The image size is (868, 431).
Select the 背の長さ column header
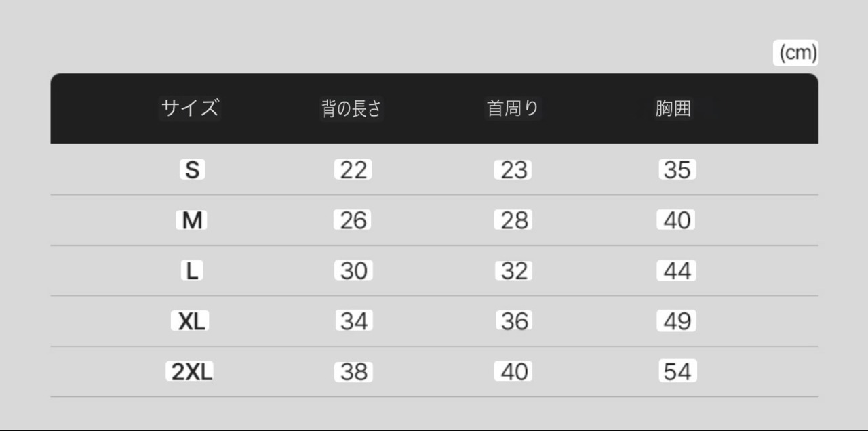tap(352, 108)
